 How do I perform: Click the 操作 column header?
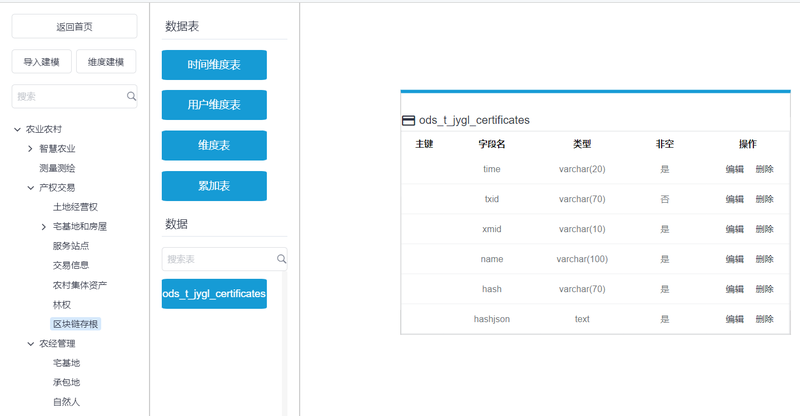pyautogui.click(x=748, y=144)
